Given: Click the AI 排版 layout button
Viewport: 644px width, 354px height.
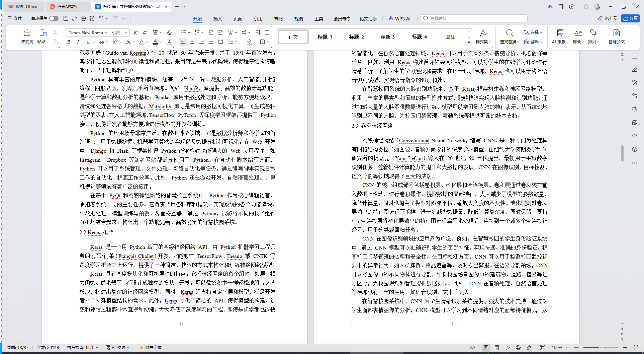Looking at the screenshot, I should tap(560, 36).
